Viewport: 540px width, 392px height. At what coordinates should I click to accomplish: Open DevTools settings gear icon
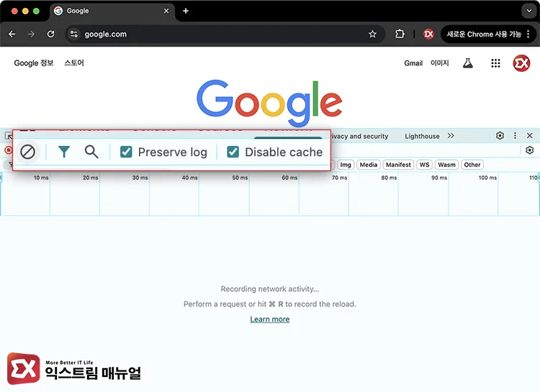click(x=500, y=136)
